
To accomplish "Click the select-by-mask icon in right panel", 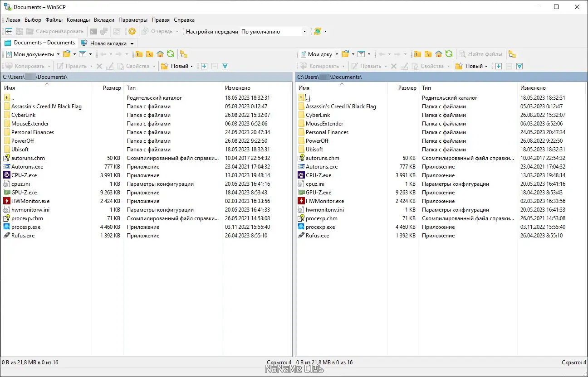I will pos(519,66).
